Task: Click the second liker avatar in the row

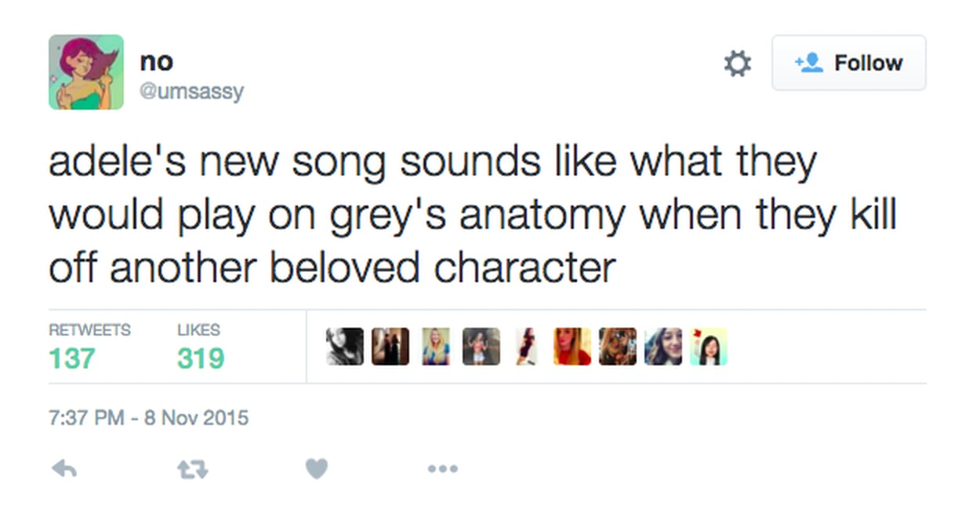Action: pos(390,347)
